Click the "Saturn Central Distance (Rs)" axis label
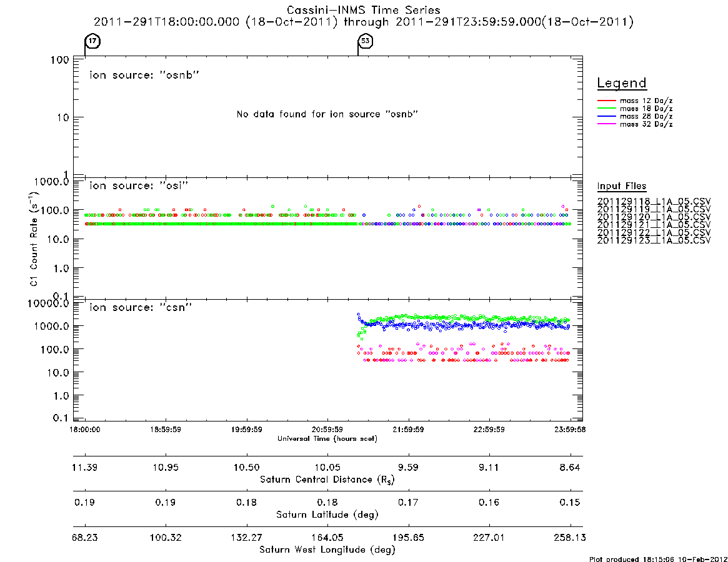The width and height of the screenshot is (728, 562). (327, 480)
